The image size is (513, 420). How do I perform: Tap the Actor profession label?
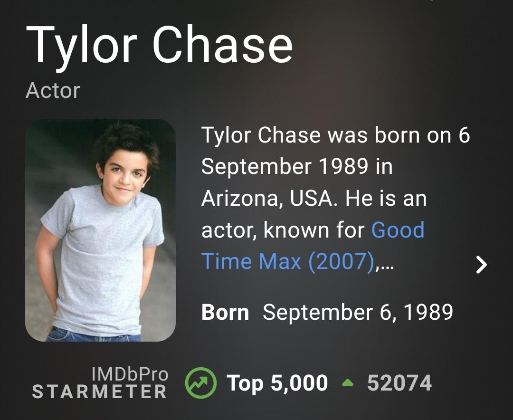click(53, 90)
